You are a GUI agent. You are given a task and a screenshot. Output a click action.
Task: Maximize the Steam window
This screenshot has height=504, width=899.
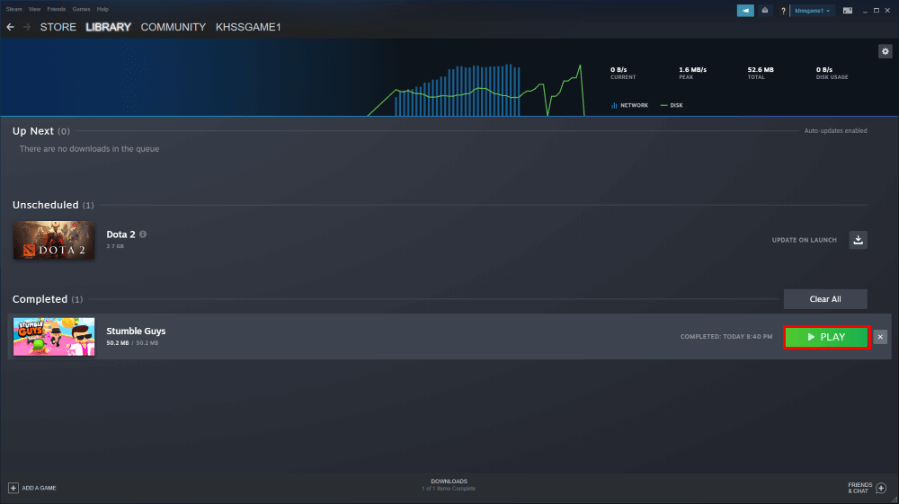point(876,10)
